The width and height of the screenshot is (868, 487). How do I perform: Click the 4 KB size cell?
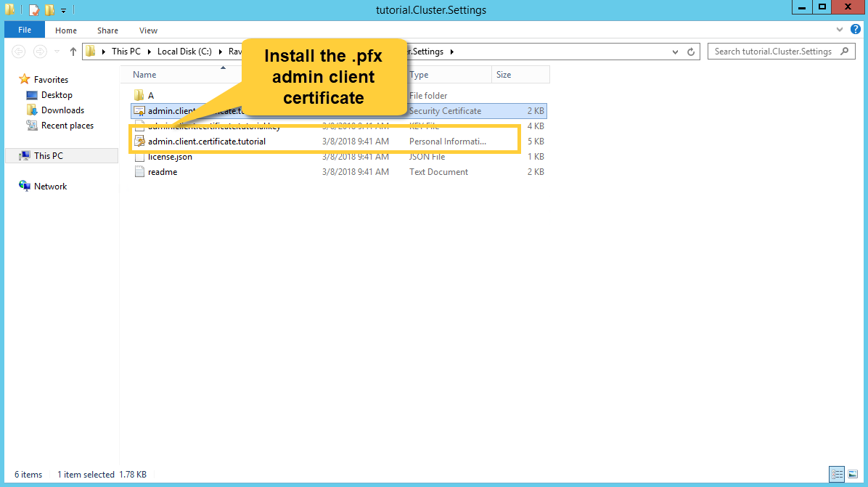click(536, 126)
